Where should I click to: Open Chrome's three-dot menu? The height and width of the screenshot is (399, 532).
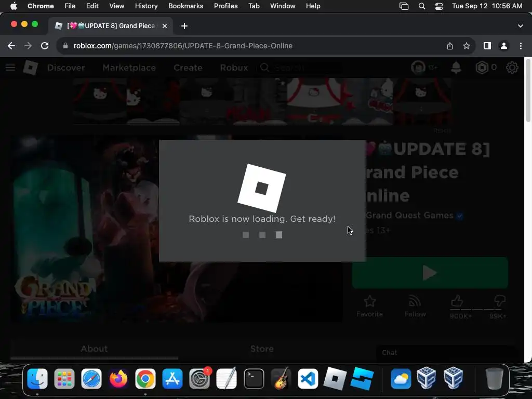521,46
